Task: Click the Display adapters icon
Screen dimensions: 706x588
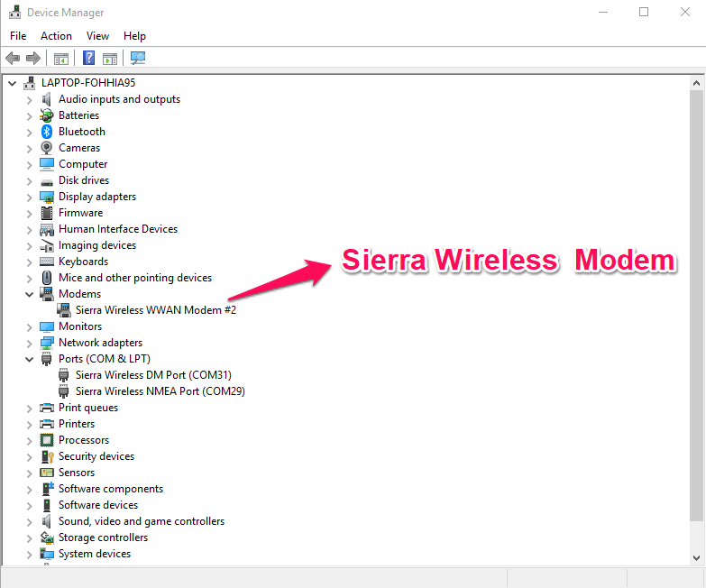Action: tap(46, 197)
